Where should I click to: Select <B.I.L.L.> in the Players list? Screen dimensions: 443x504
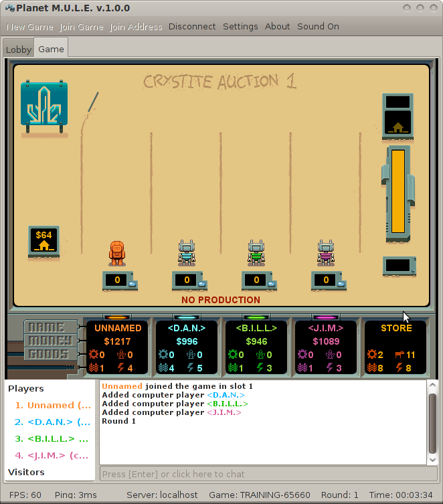(x=52, y=439)
